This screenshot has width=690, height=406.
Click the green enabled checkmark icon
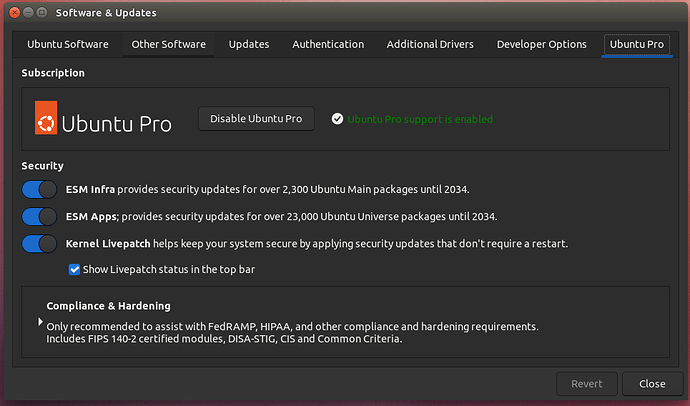tap(338, 119)
